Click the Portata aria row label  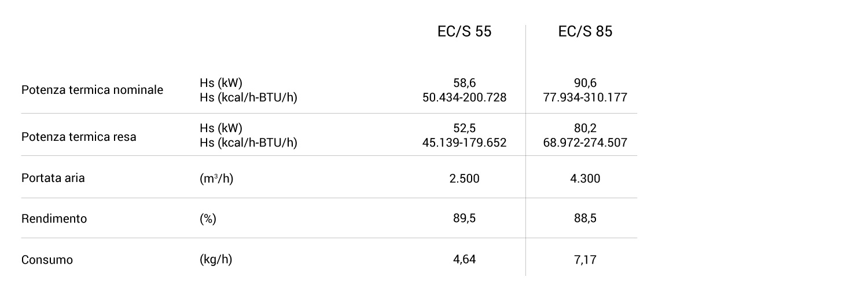tap(53, 178)
